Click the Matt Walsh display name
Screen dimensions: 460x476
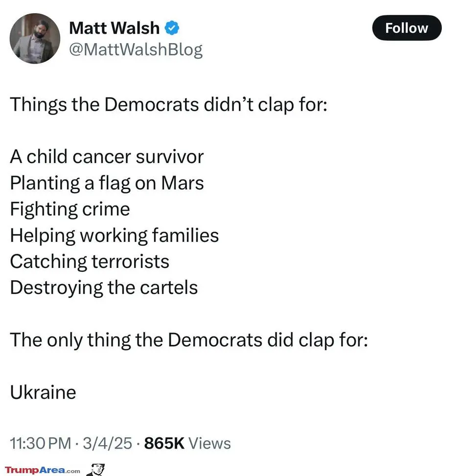(x=114, y=28)
